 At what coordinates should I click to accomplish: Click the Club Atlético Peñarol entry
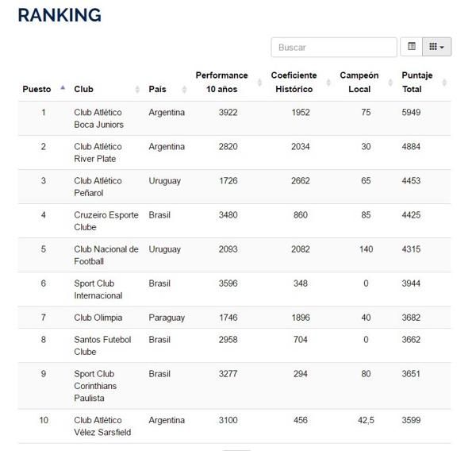click(98, 187)
